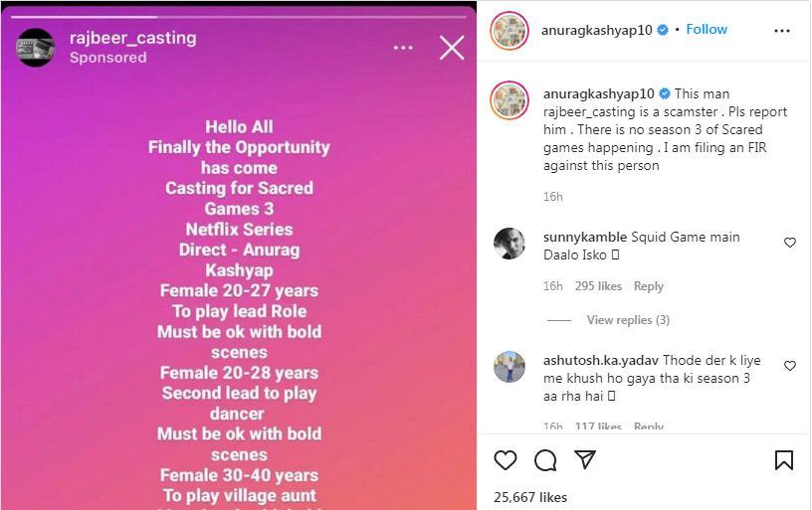The height and width of the screenshot is (510, 812).
Task: Reply to sunnykamble's comment
Action: 649,286
